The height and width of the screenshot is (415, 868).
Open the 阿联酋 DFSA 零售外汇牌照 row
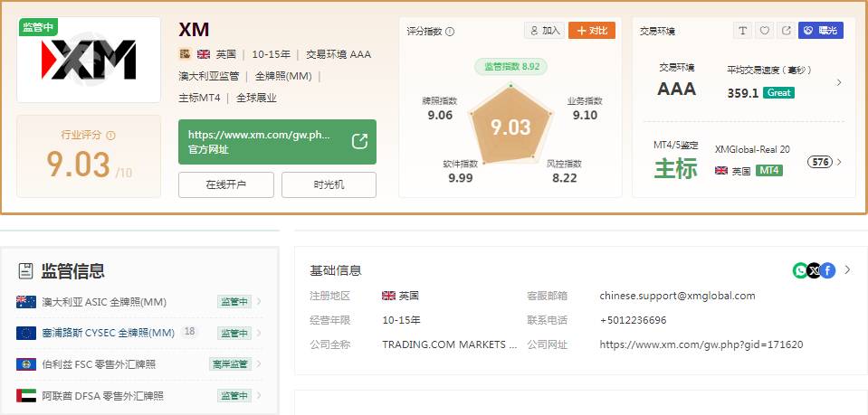(139, 396)
